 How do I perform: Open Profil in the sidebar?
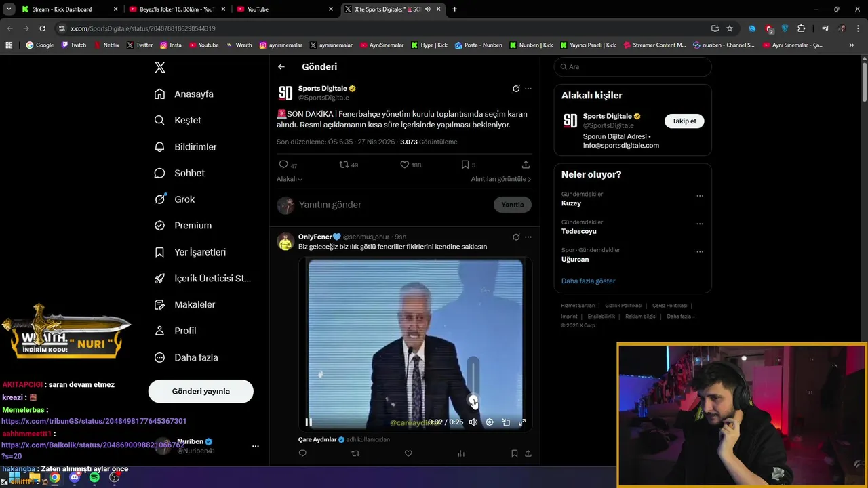(175, 331)
